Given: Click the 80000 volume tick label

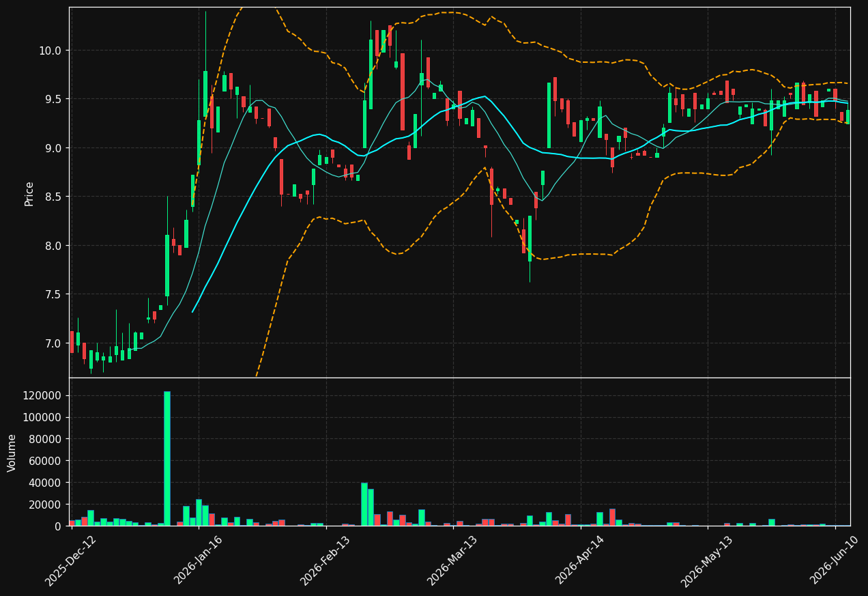Looking at the screenshot, I should point(45,439).
